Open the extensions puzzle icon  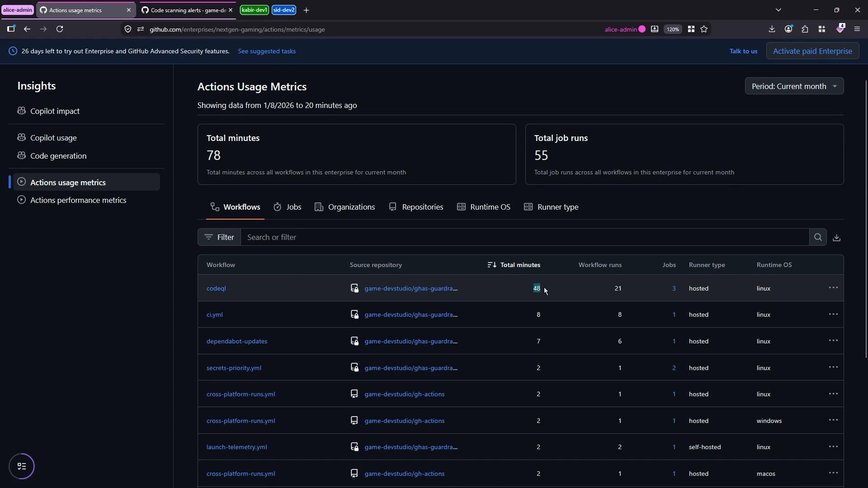(805, 29)
